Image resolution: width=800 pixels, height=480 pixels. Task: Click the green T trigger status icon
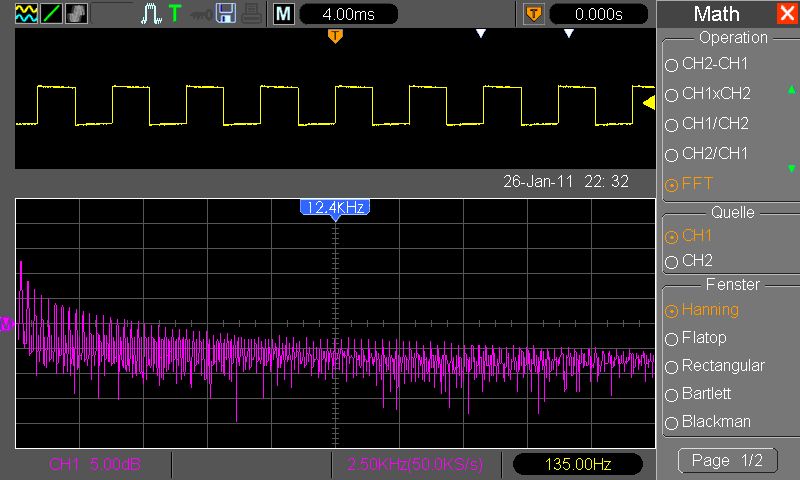175,14
